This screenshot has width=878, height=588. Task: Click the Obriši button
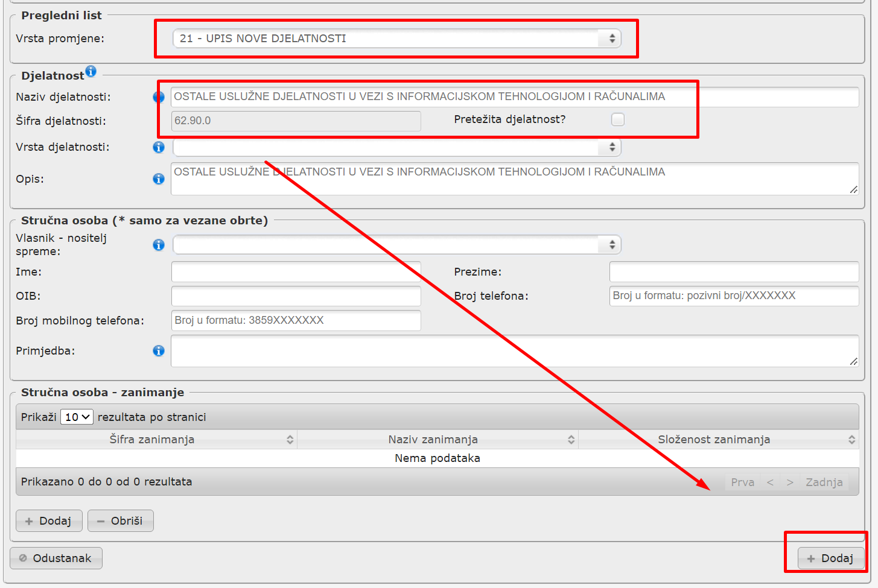click(x=121, y=521)
